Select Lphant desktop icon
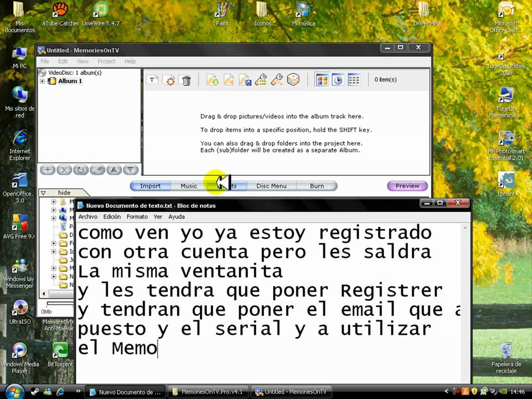Viewport: 532px width, 399px height. point(506,185)
